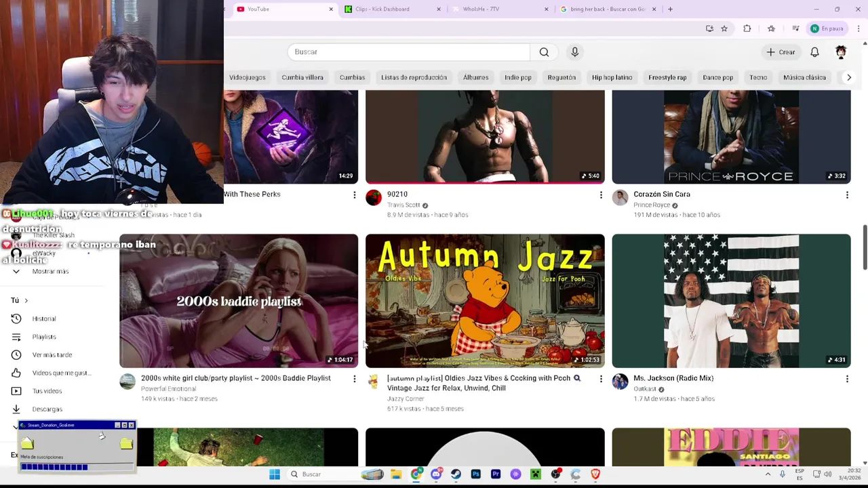868x488 pixels.
Task: Open options for Ms. Jackson video
Action: pyautogui.click(x=846, y=379)
